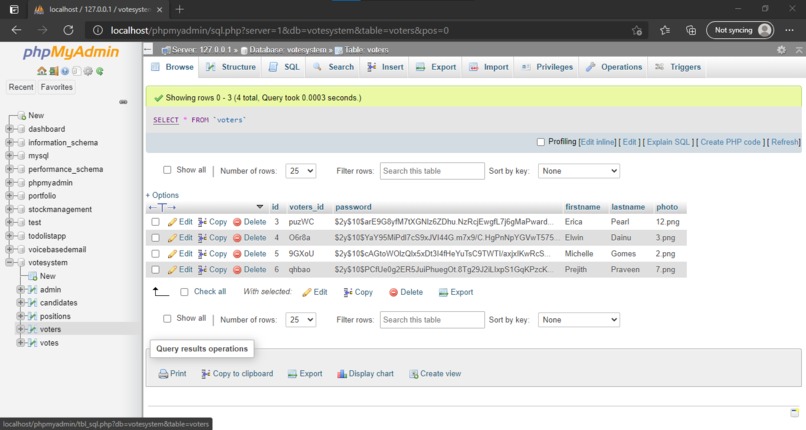Click pencil Edit icon for Erica row

(x=172, y=222)
